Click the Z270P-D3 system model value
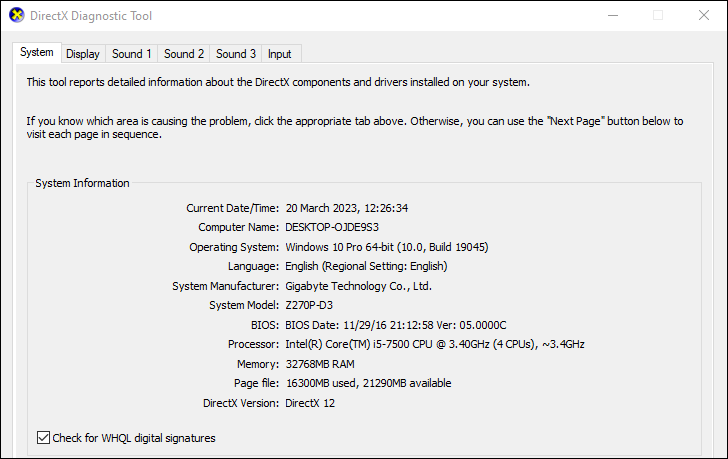The image size is (728, 459). [x=309, y=305]
